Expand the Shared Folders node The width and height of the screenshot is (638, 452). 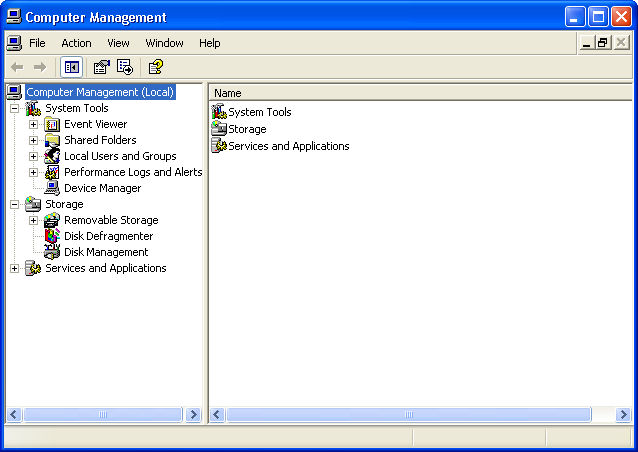pos(34,140)
